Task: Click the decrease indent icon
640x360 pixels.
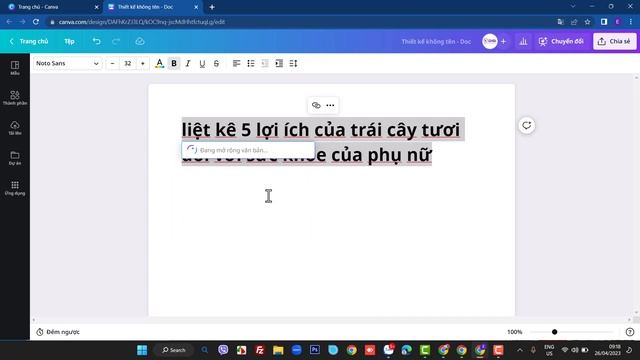Action: coord(265,63)
